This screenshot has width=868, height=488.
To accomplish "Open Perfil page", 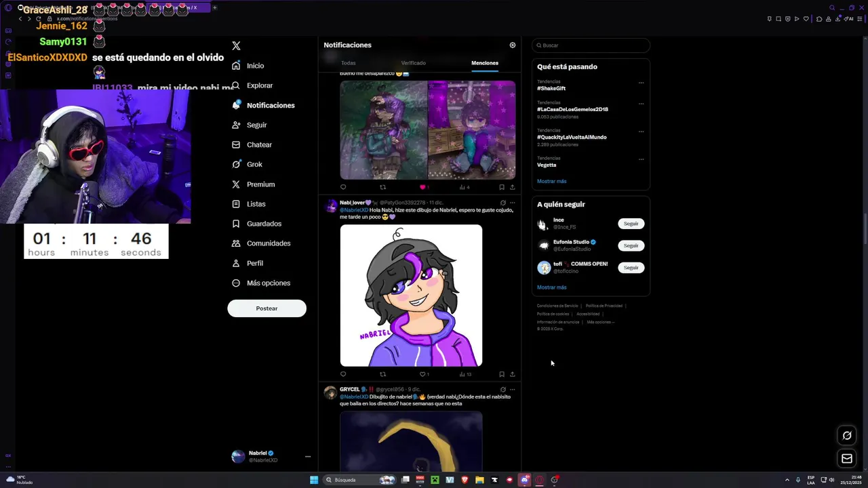I will (x=248, y=263).
